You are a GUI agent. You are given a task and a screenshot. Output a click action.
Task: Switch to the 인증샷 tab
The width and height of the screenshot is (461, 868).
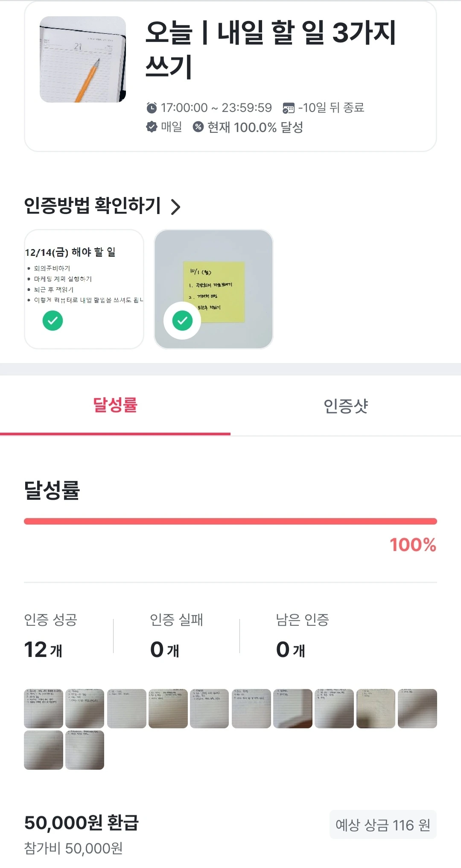tap(346, 406)
